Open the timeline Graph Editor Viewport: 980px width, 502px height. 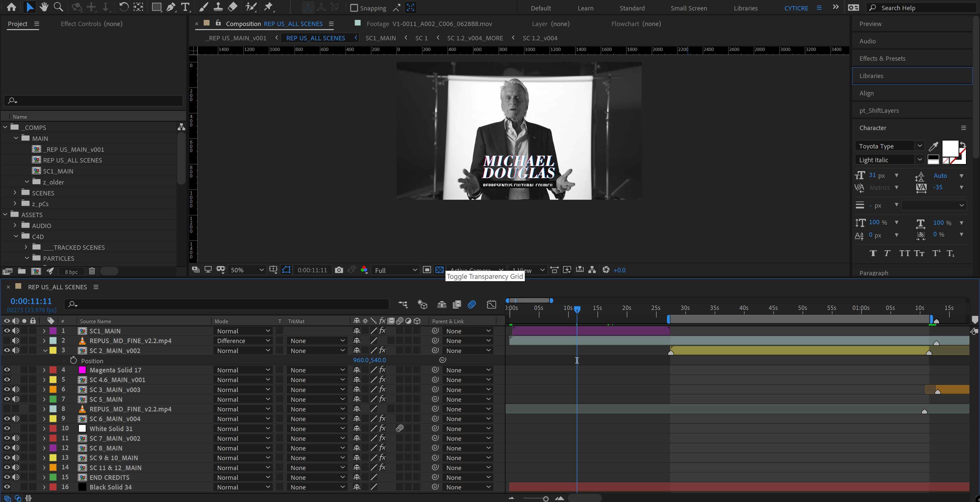(492, 304)
